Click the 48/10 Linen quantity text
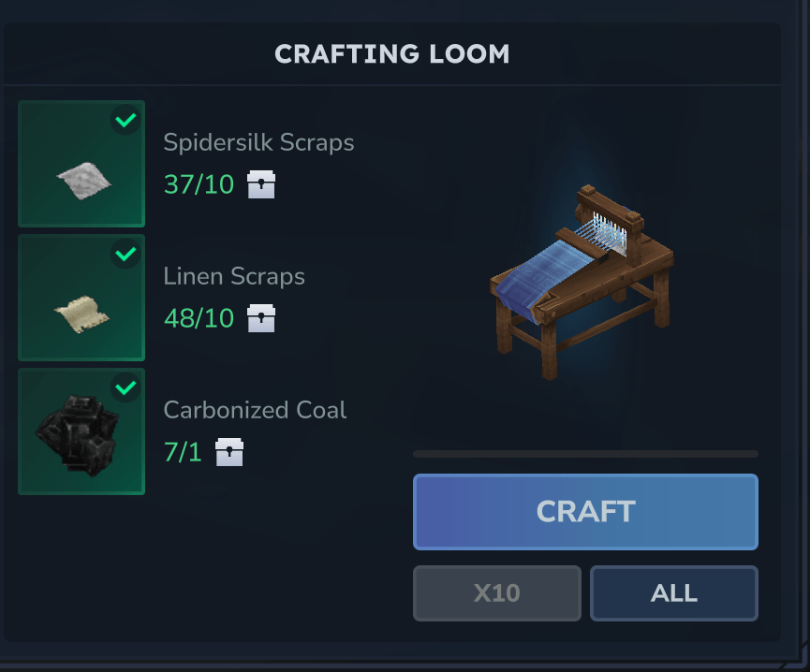 (199, 318)
